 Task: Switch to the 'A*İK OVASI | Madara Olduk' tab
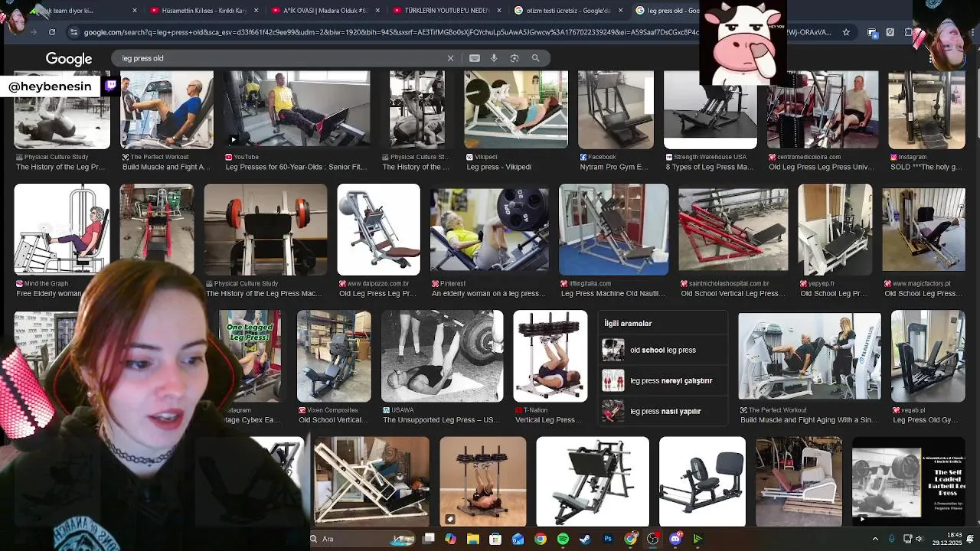325,11
